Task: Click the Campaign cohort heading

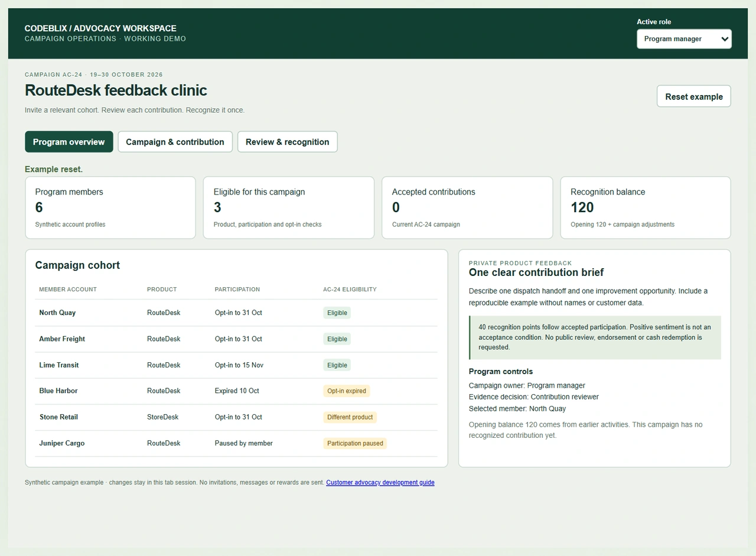Action: pos(77,265)
